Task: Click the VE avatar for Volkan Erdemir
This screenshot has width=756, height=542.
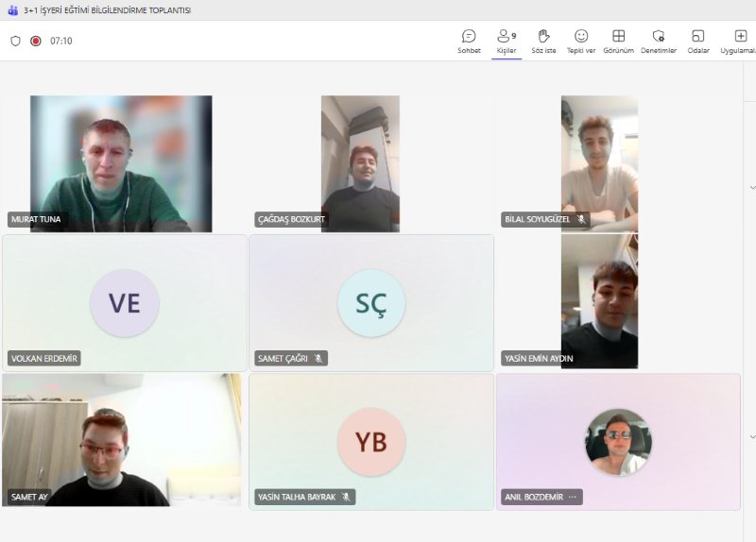Action: tap(125, 303)
